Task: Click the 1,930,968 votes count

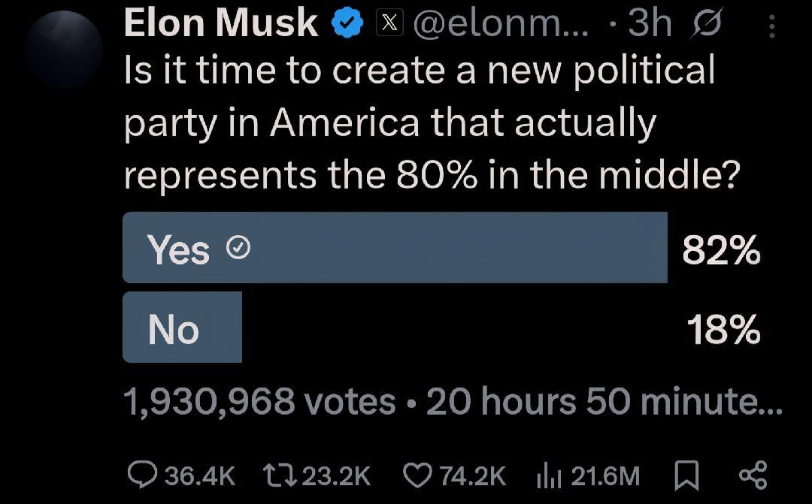Action: [259, 403]
